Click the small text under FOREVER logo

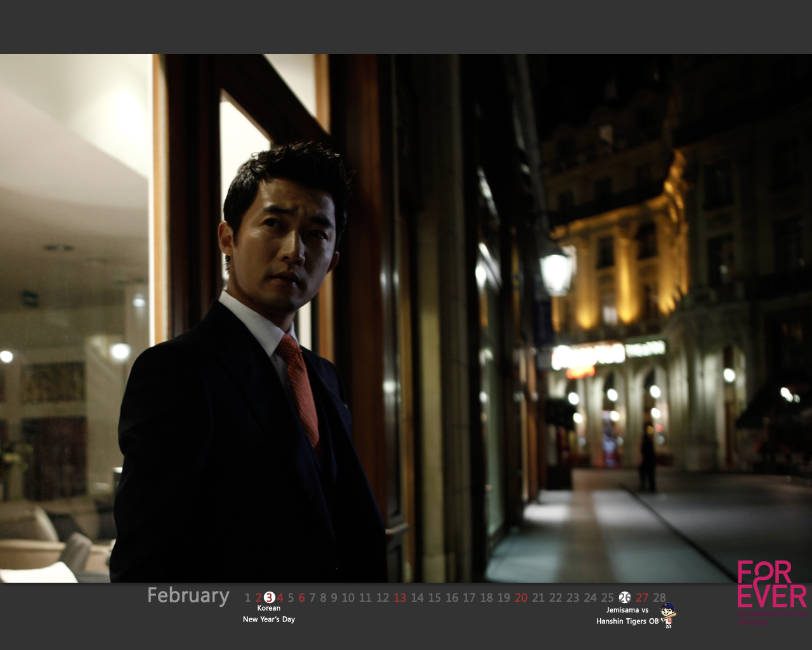pos(771,617)
